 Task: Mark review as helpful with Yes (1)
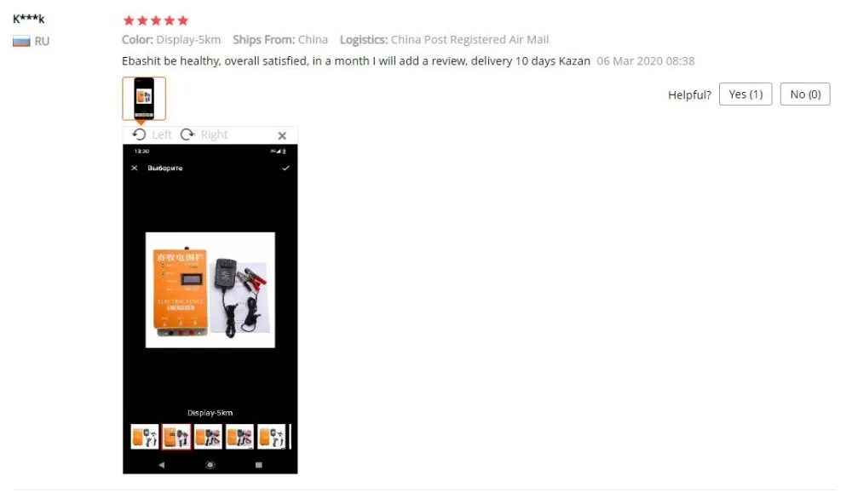(x=745, y=94)
